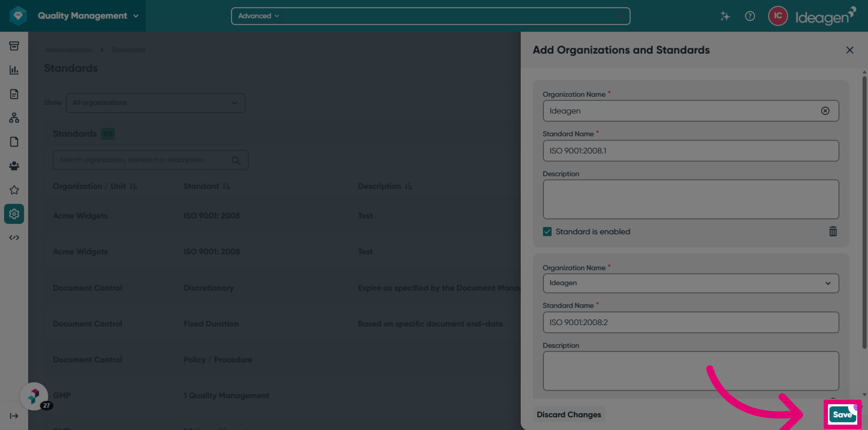The height and width of the screenshot is (430, 868).
Task: Open the administration gear sidebar icon
Action: pos(14,214)
